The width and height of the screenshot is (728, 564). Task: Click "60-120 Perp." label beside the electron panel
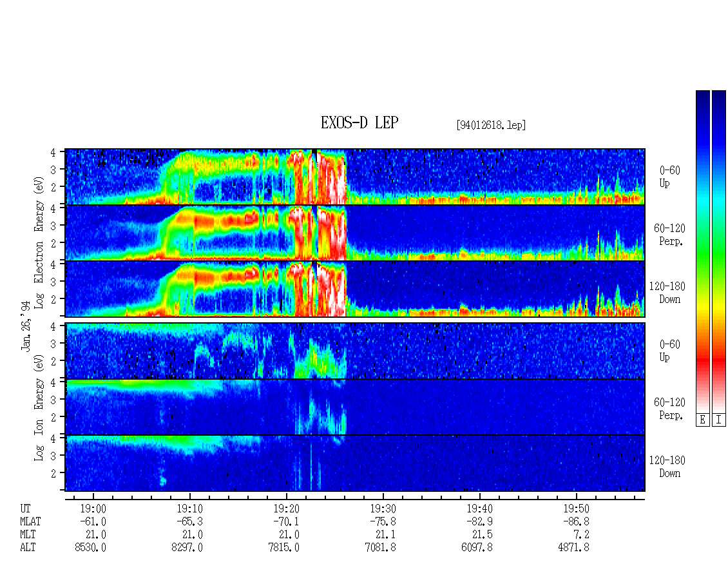(x=669, y=235)
